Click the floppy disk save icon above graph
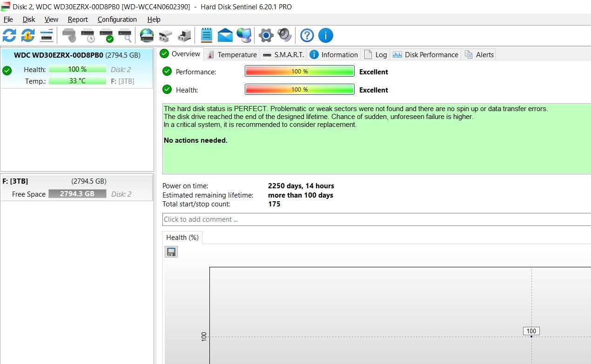 click(172, 252)
